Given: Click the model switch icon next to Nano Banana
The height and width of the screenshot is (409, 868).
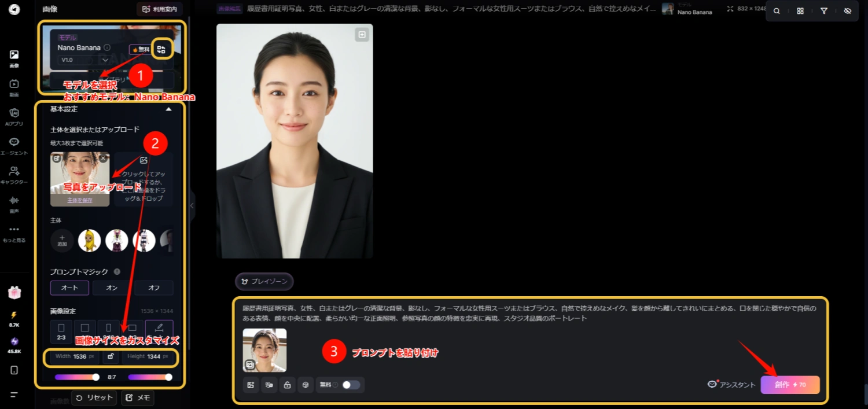Looking at the screenshot, I should 162,49.
